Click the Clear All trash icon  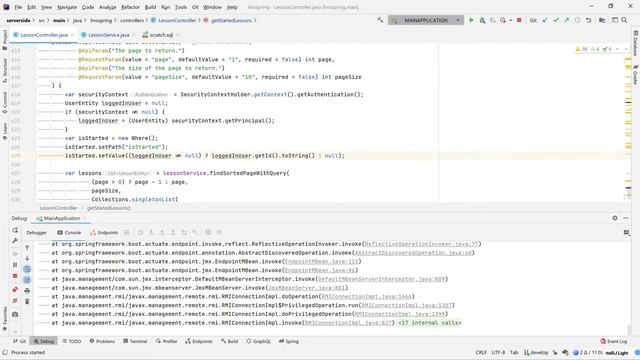pos(27,301)
